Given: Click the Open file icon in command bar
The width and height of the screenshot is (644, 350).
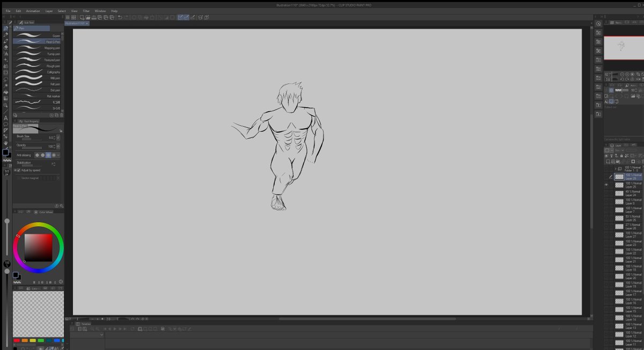Looking at the screenshot, I should [87, 18].
